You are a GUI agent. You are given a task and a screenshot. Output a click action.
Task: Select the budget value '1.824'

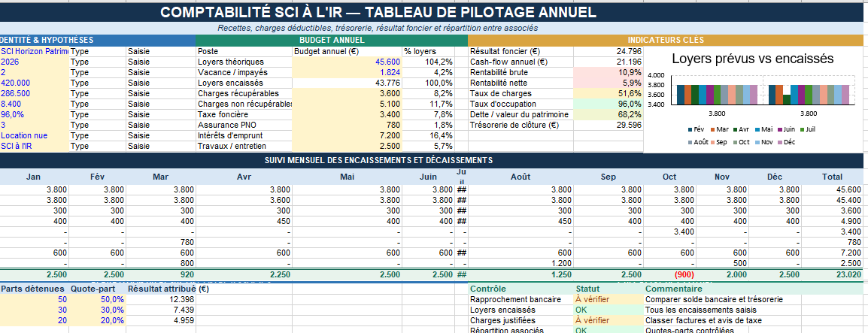click(347, 72)
